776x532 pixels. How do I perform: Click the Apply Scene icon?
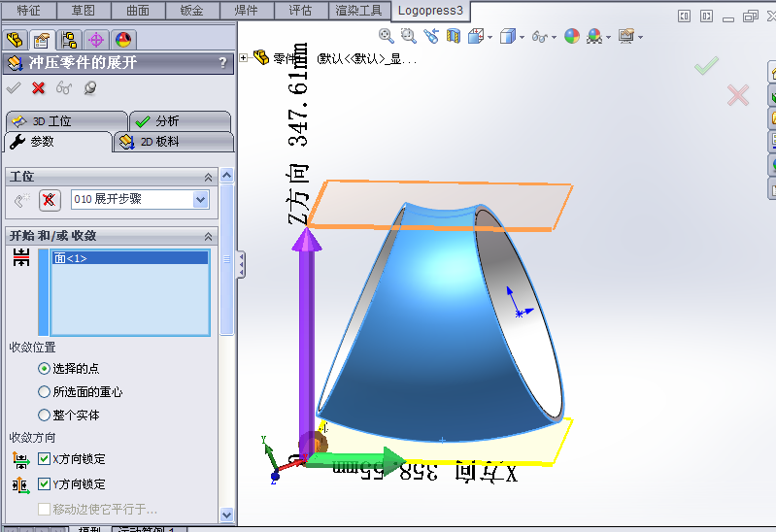(x=594, y=36)
